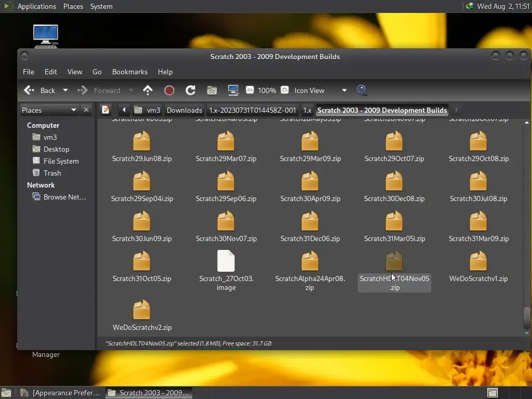
Task: Go up to the parent folder
Action: (x=148, y=90)
